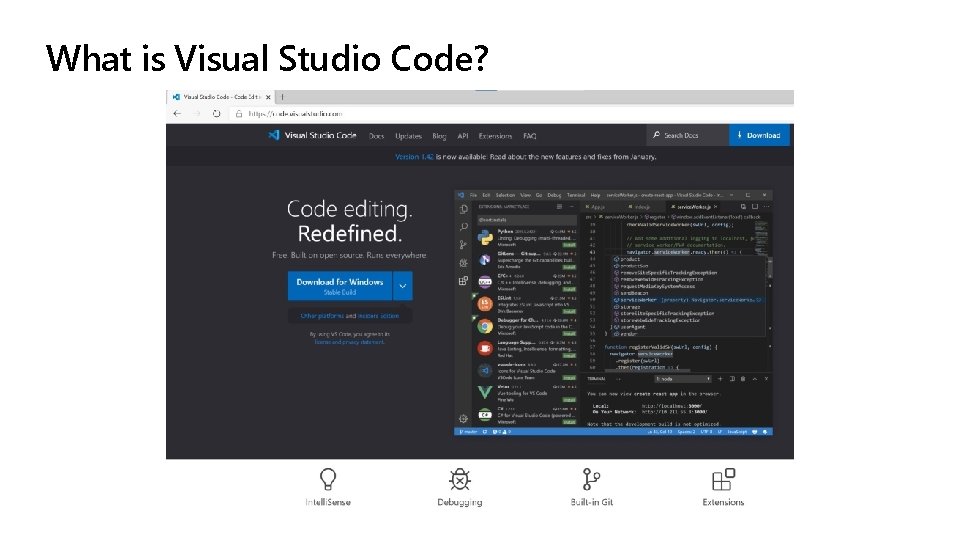Viewport: 960px width, 540px height.
Task: Focus the browser address bar URL
Action: pos(295,114)
